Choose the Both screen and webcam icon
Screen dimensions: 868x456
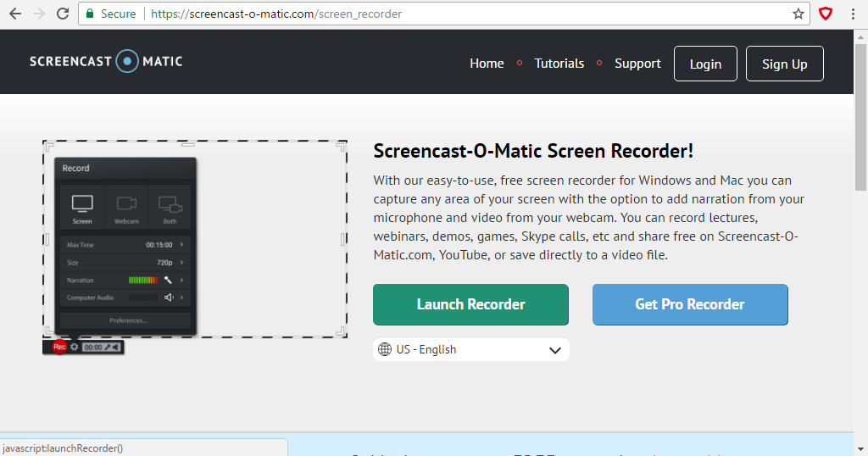(x=170, y=204)
